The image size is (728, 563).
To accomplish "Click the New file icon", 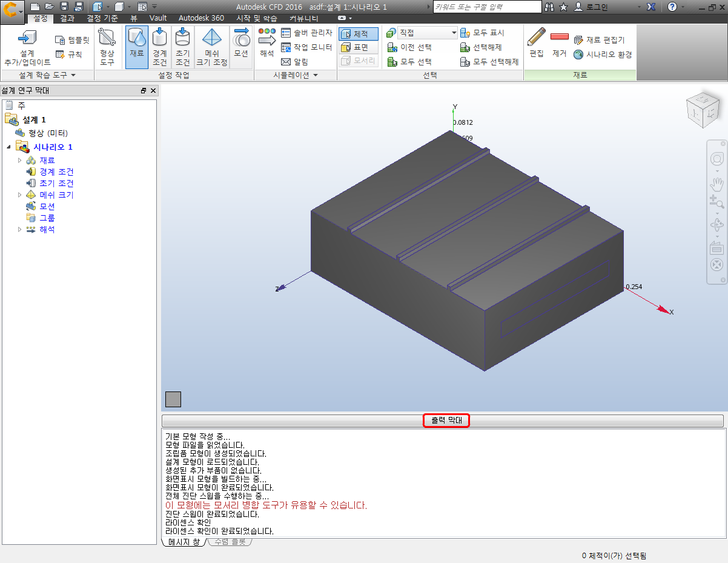I will pyautogui.click(x=36, y=7).
